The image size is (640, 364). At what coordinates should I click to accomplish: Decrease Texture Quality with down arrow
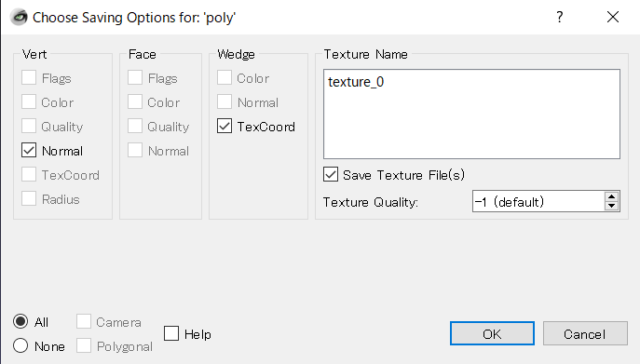pyautogui.click(x=611, y=206)
